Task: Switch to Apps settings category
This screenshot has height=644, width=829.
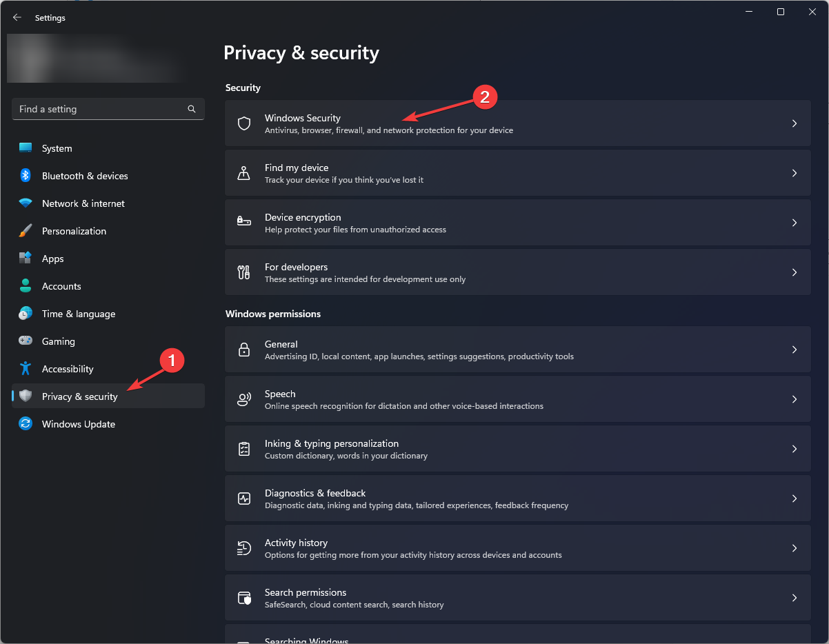Action: [108, 259]
